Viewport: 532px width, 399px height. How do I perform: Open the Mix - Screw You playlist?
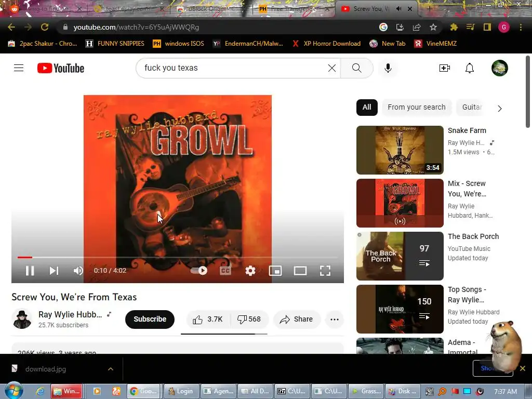pos(400,203)
